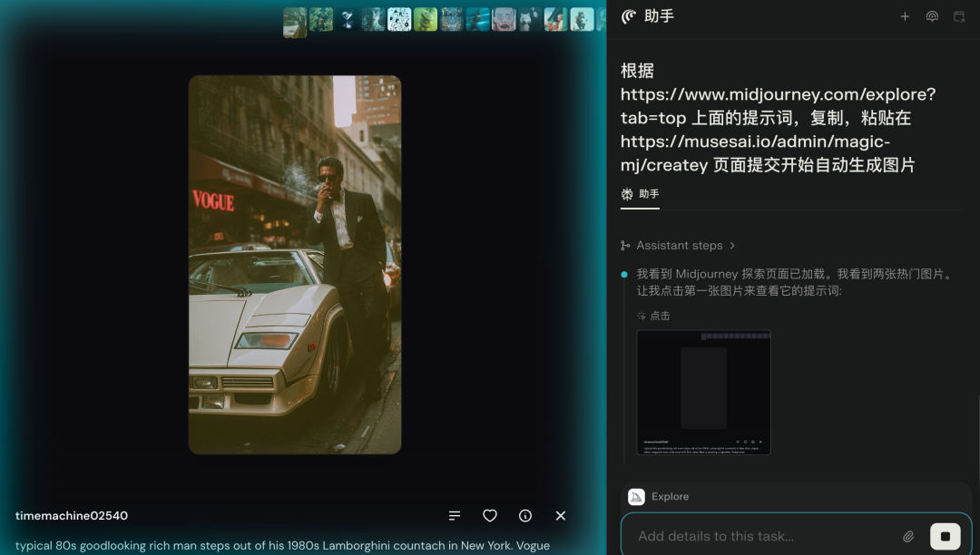Open image info via the circled i icon
The width and height of the screenshot is (980, 555).
(x=525, y=516)
